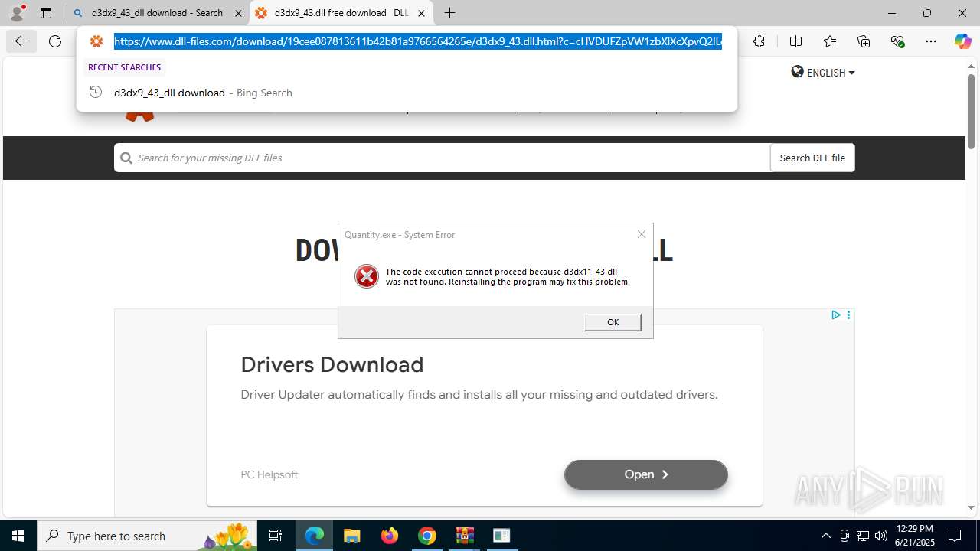Select recent search d3dx9_43_dll download

tap(407, 93)
